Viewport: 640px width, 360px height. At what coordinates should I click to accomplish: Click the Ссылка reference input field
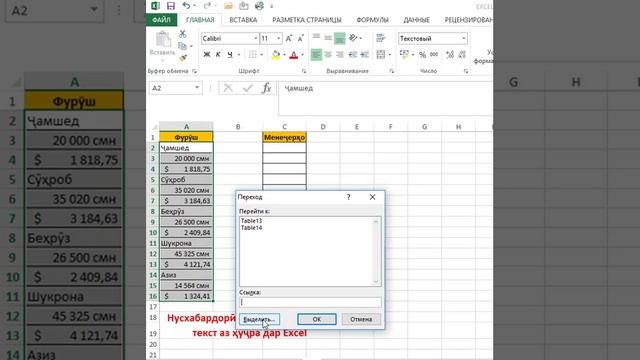pyautogui.click(x=310, y=302)
